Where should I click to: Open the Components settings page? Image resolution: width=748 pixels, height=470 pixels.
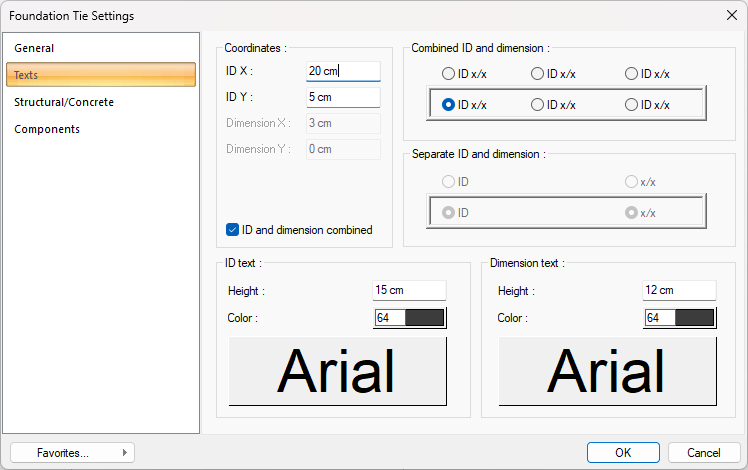click(x=47, y=129)
